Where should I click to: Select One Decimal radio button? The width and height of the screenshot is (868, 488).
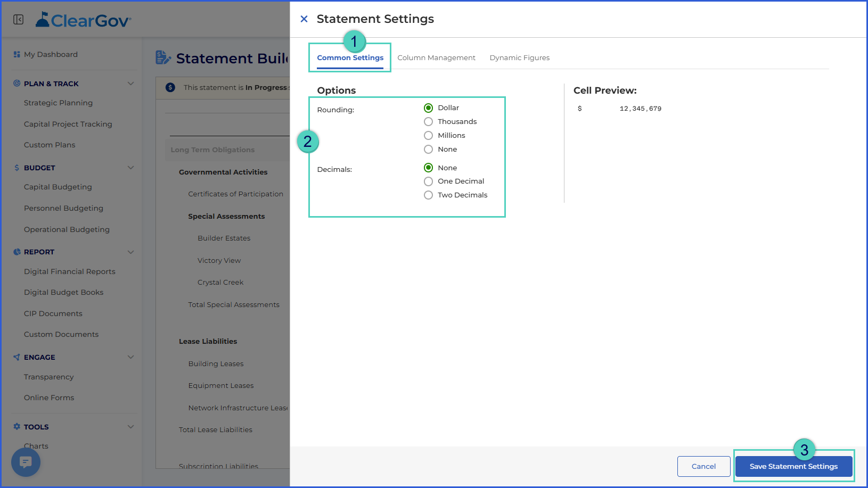428,181
